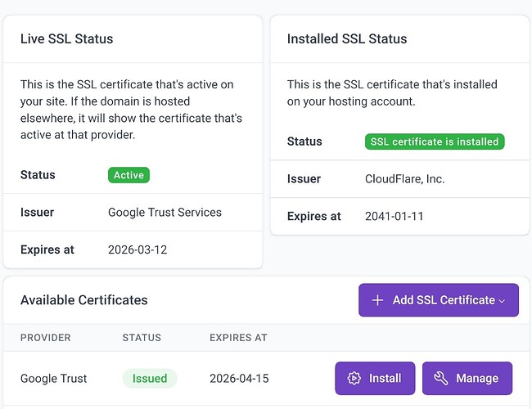Screen dimensions: 532x409
Task: Click the Installed SSL Status heading
Action: point(347,38)
